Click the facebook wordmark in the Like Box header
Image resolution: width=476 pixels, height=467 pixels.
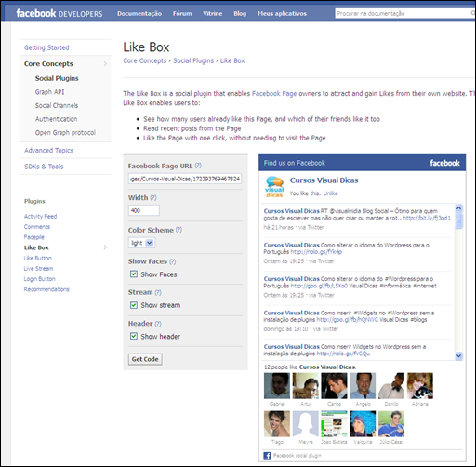pos(444,163)
